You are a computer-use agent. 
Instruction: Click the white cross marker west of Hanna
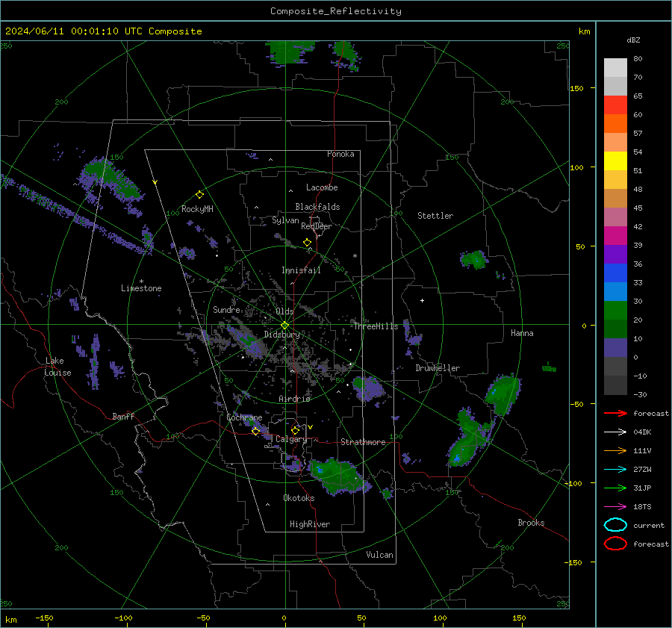(x=422, y=300)
